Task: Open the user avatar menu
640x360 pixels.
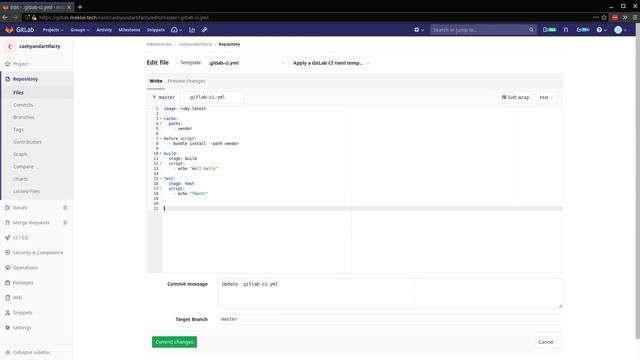Action: pos(620,30)
